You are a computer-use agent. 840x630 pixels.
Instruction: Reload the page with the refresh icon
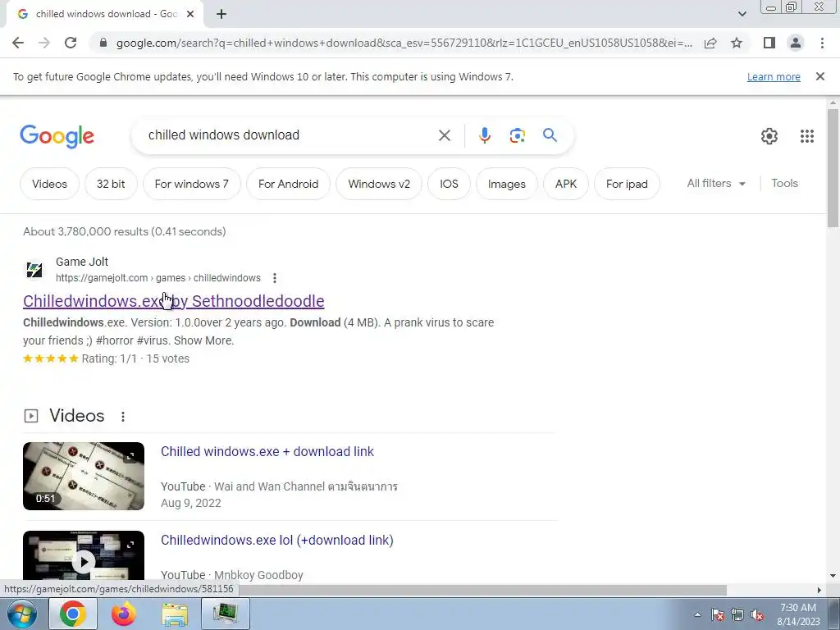(71, 43)
